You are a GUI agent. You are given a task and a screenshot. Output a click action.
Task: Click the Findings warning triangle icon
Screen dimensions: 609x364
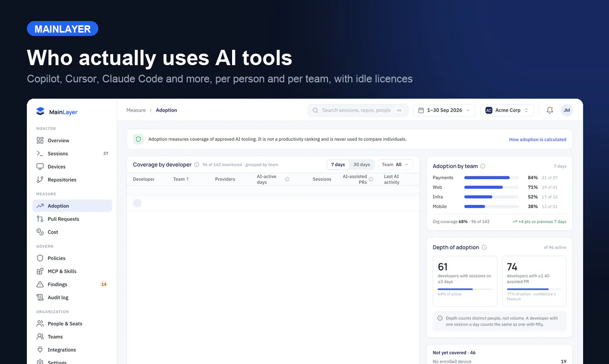click(x=40, y=284)
